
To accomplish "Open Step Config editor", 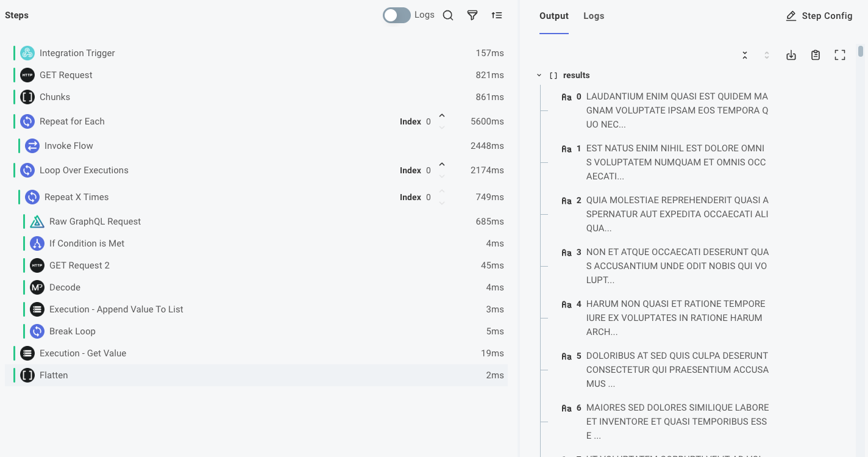I will coord(819,16).
